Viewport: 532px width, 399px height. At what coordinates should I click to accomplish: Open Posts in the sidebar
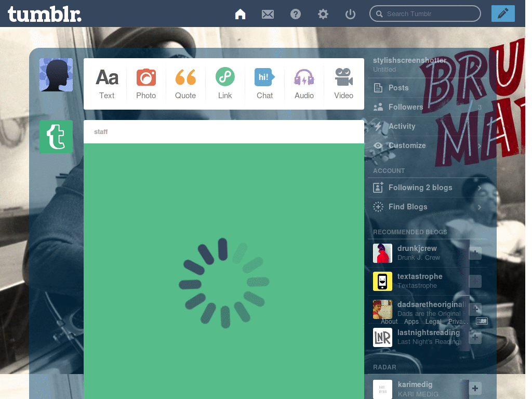pyautogui.click(x=428, y=87)
